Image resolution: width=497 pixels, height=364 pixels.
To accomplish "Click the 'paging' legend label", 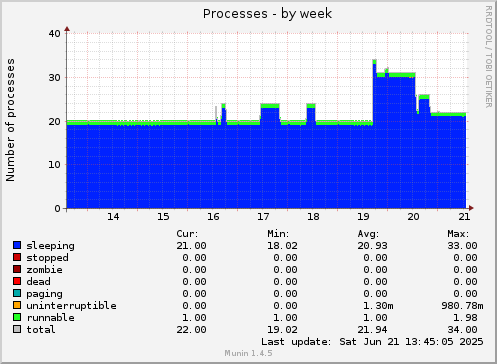I will [x=44, y=294].
